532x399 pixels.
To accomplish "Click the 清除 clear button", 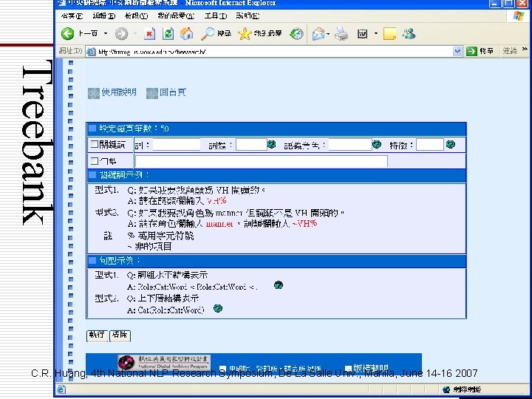I will click(x=120, y=335).
